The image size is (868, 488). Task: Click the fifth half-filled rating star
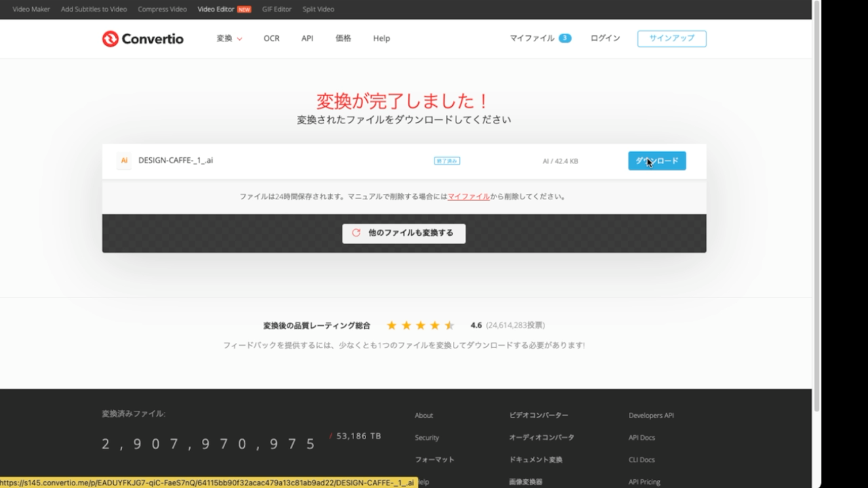coord(449,325)
